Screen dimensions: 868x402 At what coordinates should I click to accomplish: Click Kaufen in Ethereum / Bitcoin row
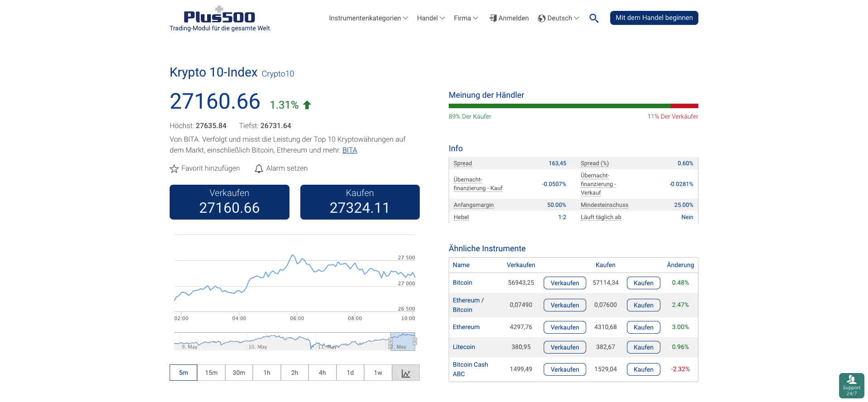coord(644,305)
